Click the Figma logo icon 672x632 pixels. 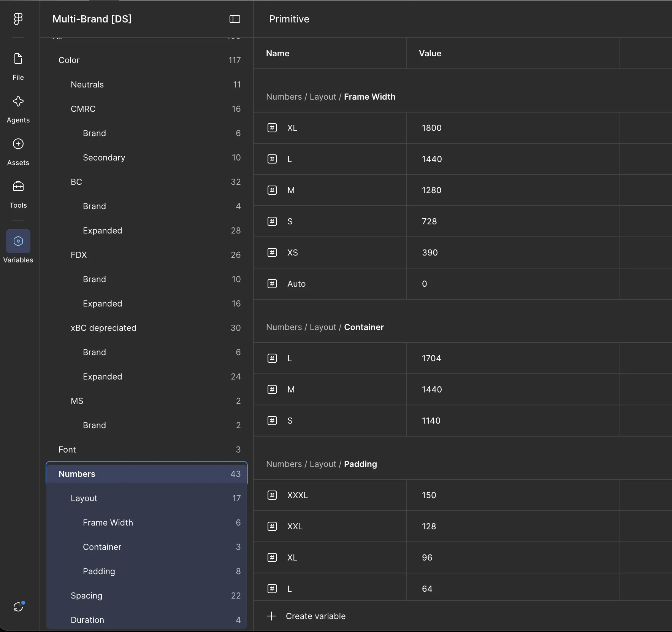pos(18,19)
